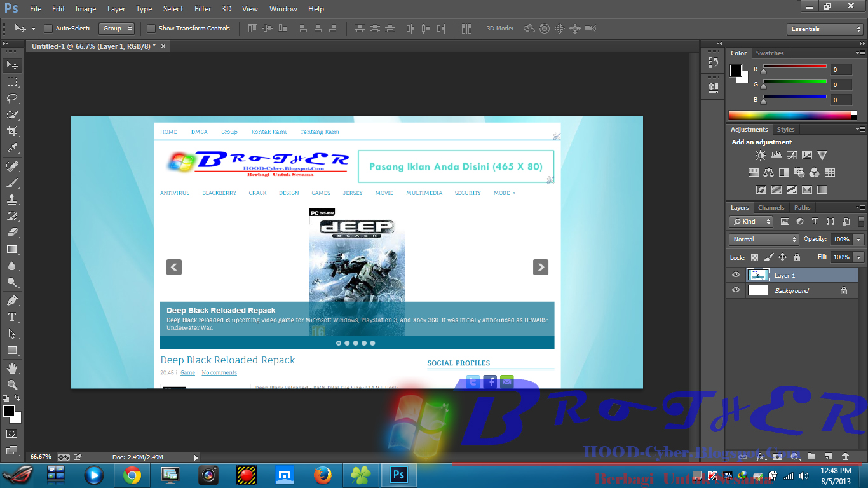Select the Crop tool
This screenshot has height=488, width=868.
pos(12,131)
